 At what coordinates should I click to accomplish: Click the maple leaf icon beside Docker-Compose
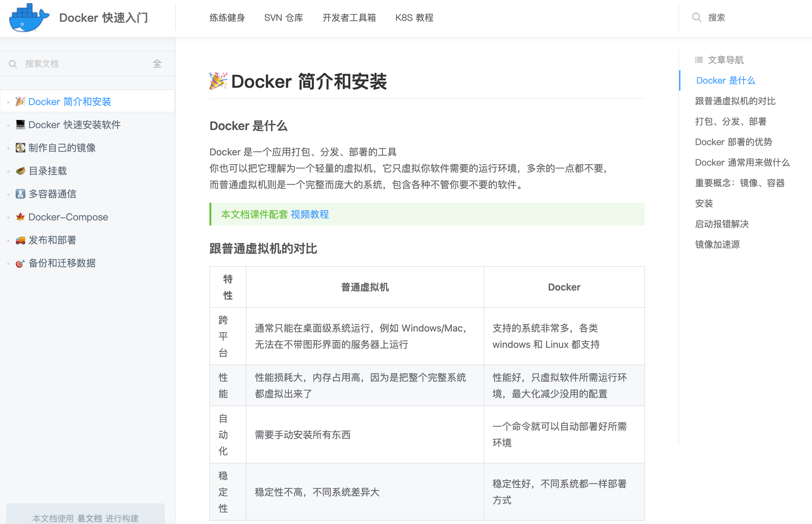click(x=20, y=217)
